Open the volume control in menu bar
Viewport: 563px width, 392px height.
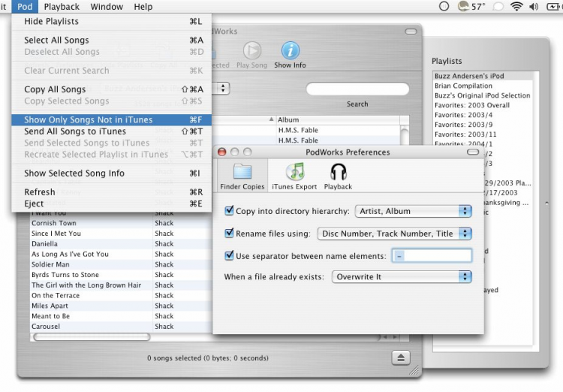coord(534,7)
